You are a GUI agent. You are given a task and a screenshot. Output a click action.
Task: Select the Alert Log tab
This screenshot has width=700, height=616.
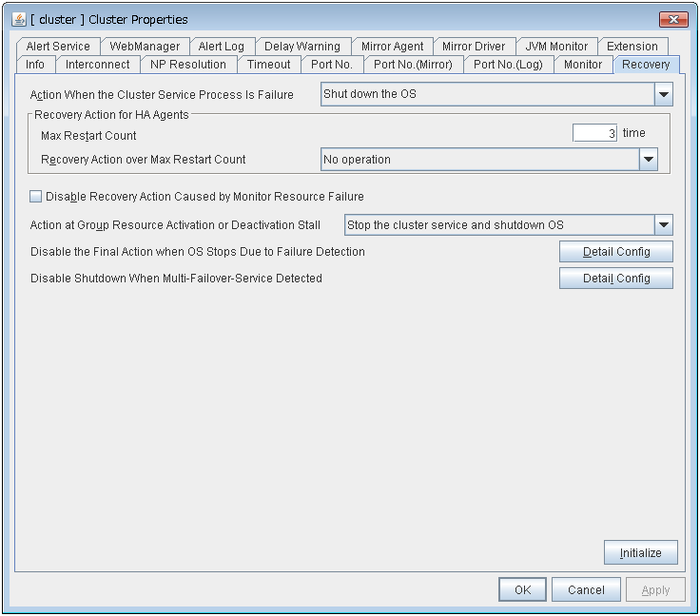(x=222, y=47)
